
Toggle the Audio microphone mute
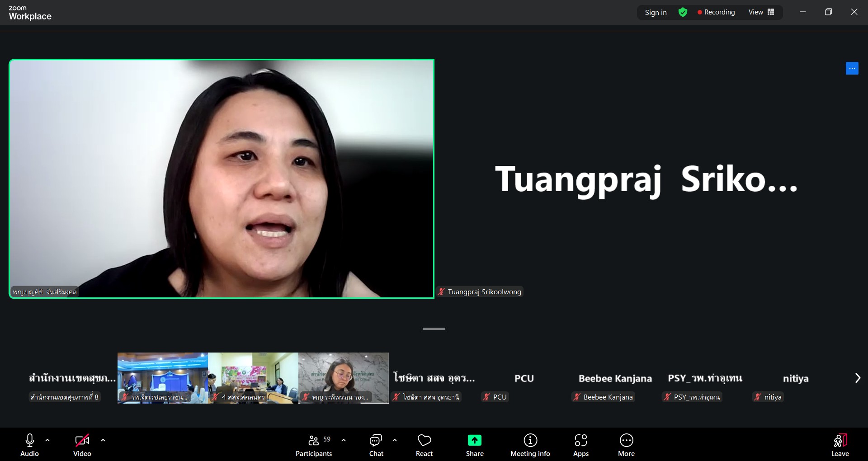[x=30, y=445]
